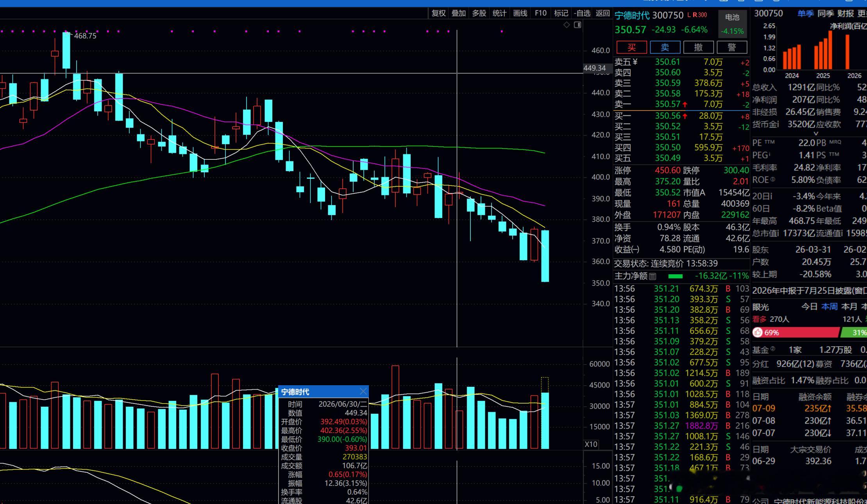Click the diamond marker icon above chart
This screenshot has height=504, width=867.
[x=567, y=25]
